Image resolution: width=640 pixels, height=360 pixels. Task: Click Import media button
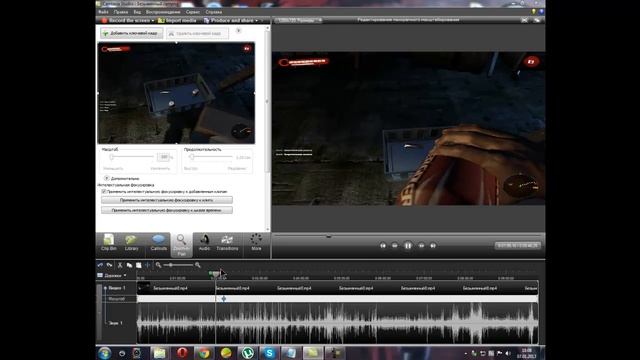point(177,20)
